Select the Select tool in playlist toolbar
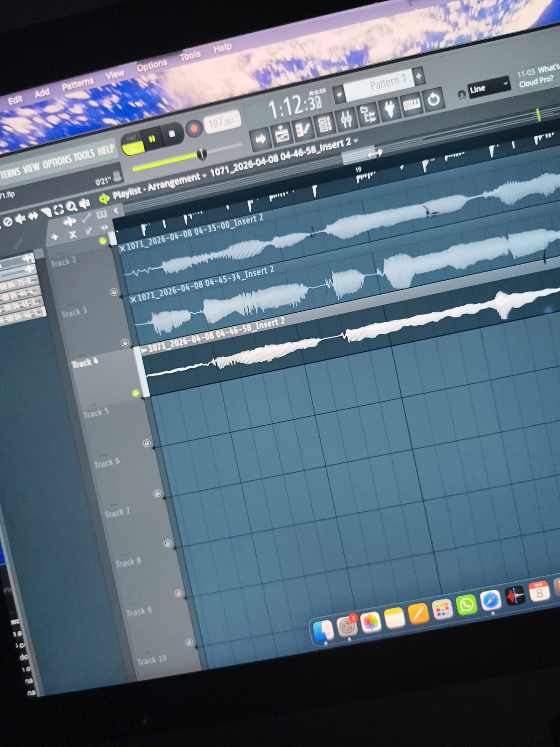The width and height of the screenshot is (560, 747). tap(59, 210)
